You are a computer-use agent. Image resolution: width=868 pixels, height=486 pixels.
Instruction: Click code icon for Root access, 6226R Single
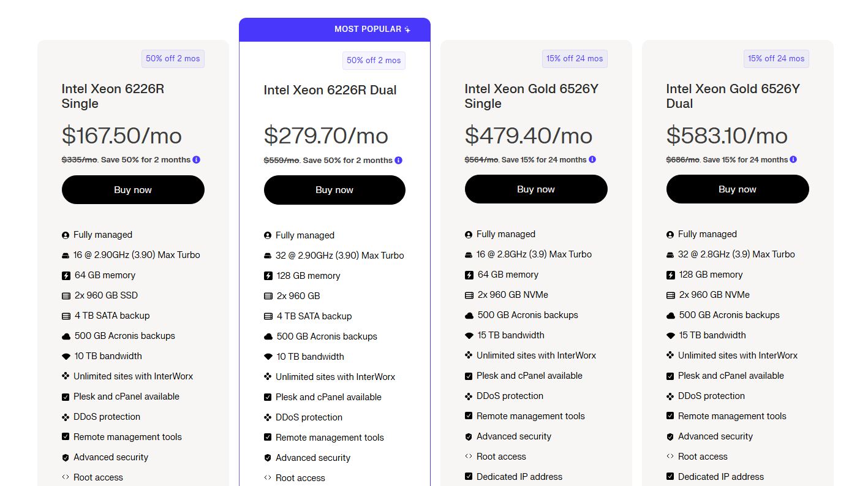(x=66, y=477)
